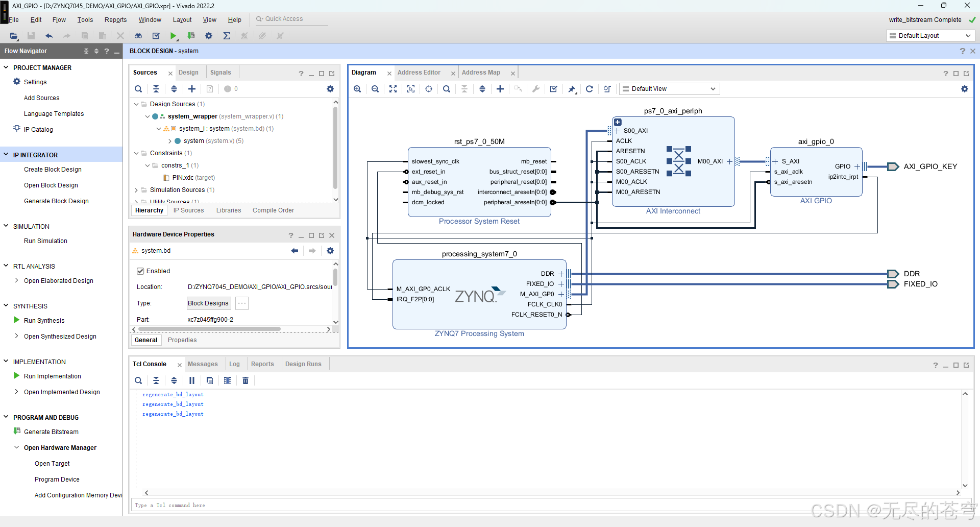
Task: Click the diagram pin/optimize routing icon
Action: click(572, 89)
